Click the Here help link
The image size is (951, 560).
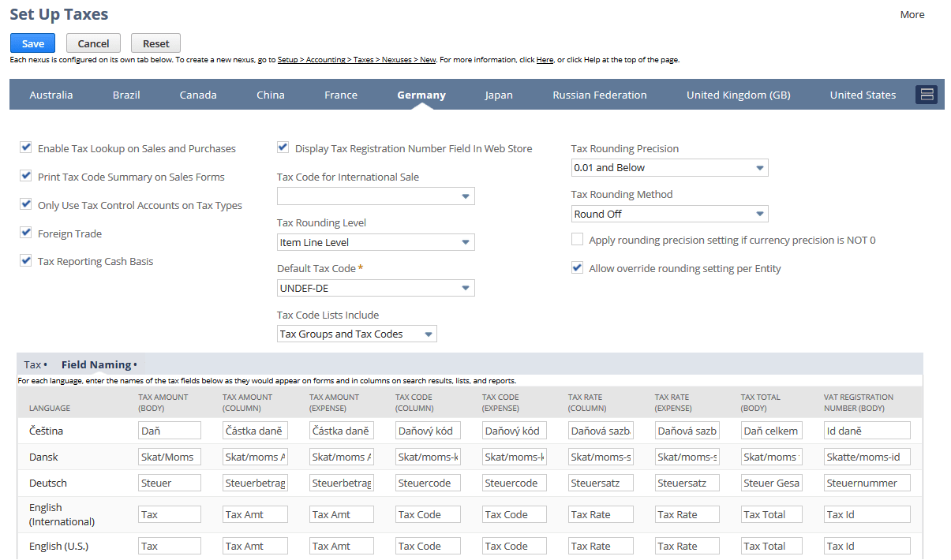(544, 58)
